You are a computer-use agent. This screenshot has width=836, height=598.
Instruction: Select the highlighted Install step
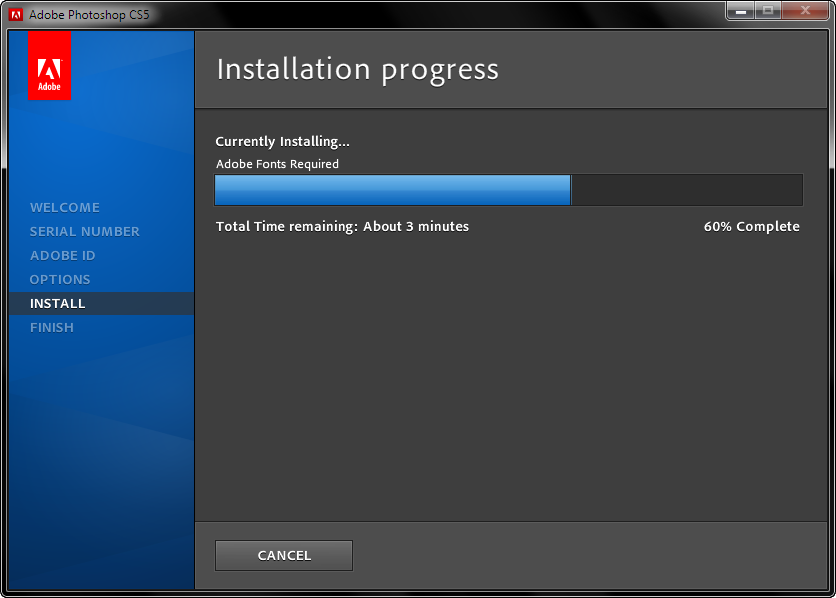pos(101,303)
